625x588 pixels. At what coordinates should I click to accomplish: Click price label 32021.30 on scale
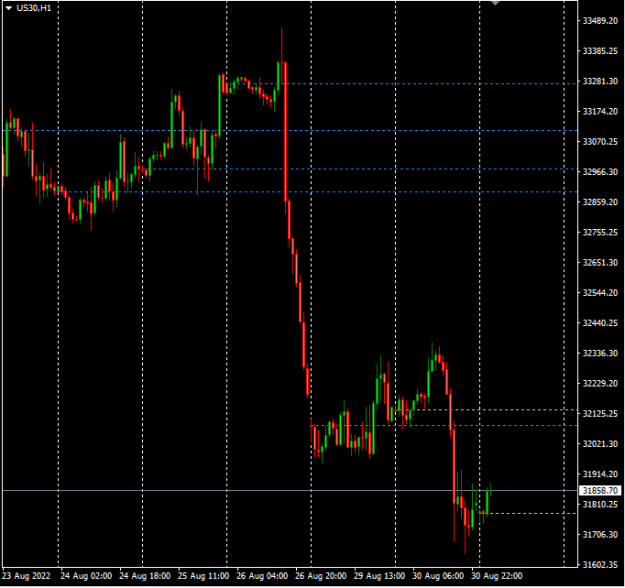click(x=600, y=444)
